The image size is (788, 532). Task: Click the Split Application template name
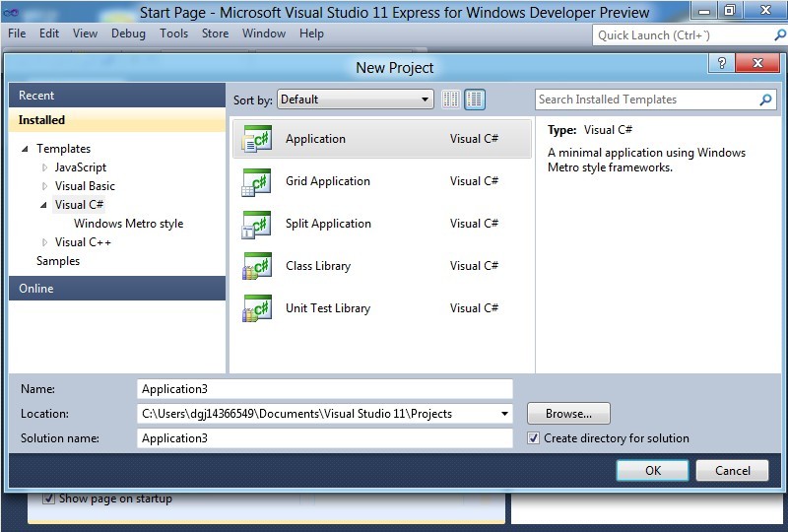coord(328,224)
